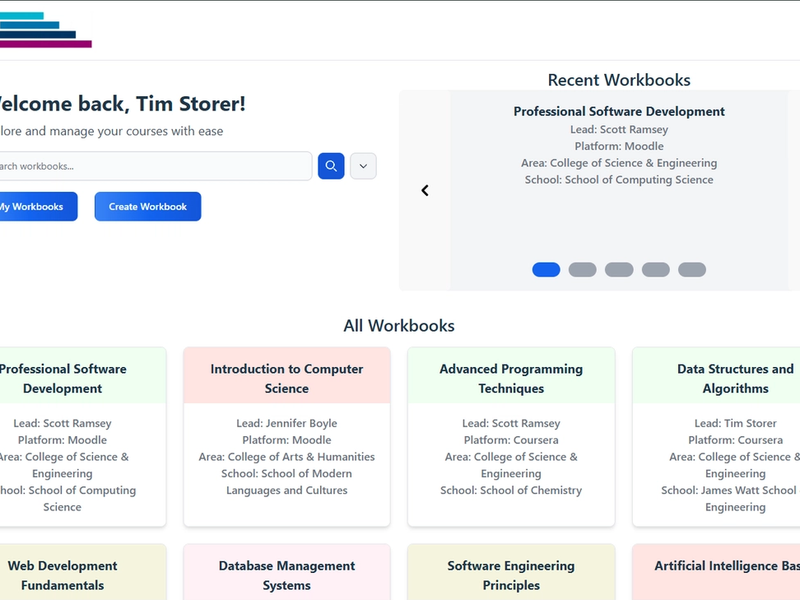The width and height of the screenshot is (800, 600).
Task: Select the Data Structures and Algorithms card
Action: pyautogui.click(x=735, y=435)
